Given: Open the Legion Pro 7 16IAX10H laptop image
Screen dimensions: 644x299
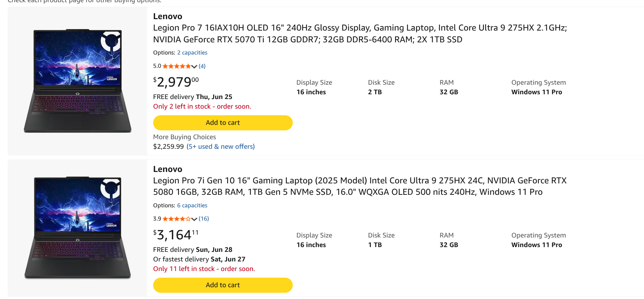Looking at the screenshot, I should coord(78,81).
